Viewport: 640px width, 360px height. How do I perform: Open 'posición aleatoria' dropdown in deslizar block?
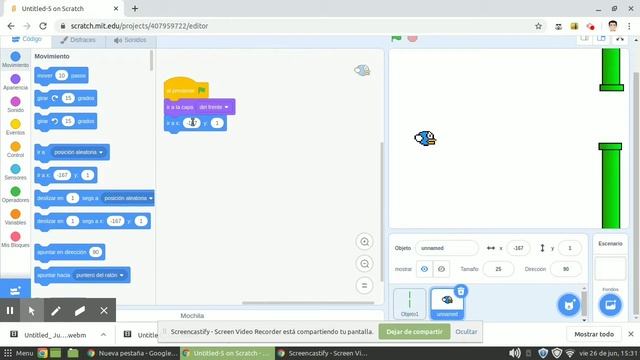[127, 198]
